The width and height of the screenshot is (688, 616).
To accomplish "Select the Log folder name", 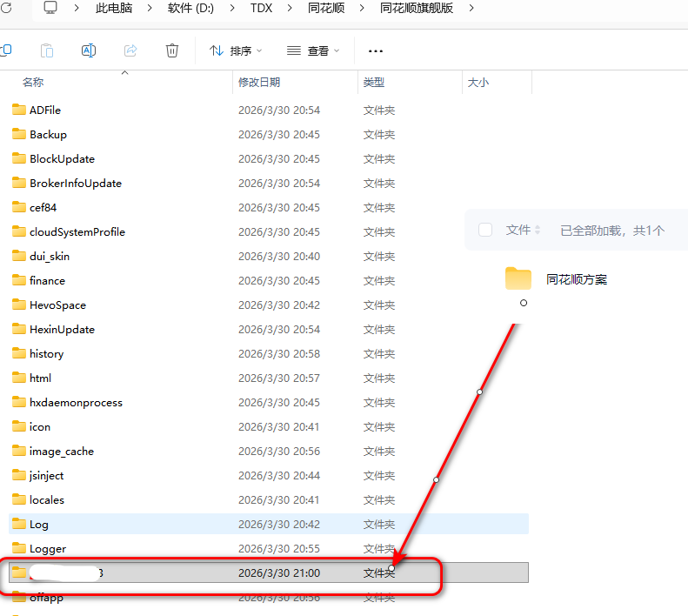I will point(39,525).
